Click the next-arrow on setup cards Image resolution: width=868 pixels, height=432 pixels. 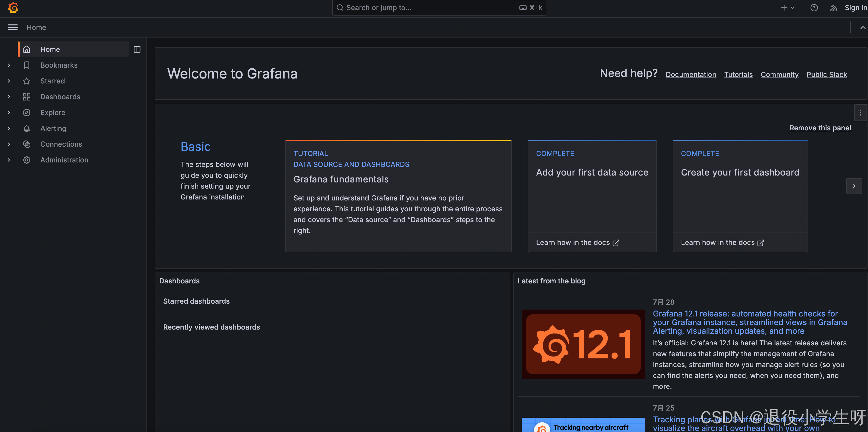854,186
